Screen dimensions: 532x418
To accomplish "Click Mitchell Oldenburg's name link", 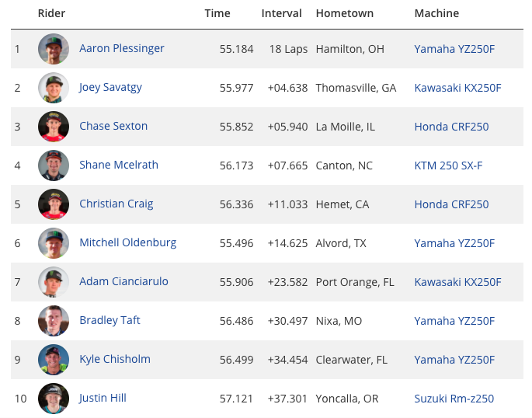I will click(x=127, y=243).
